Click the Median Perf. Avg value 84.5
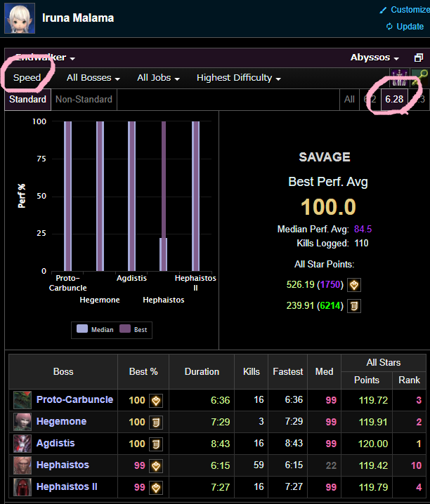Viewport: 430px width, 504px height. [363, 229]
